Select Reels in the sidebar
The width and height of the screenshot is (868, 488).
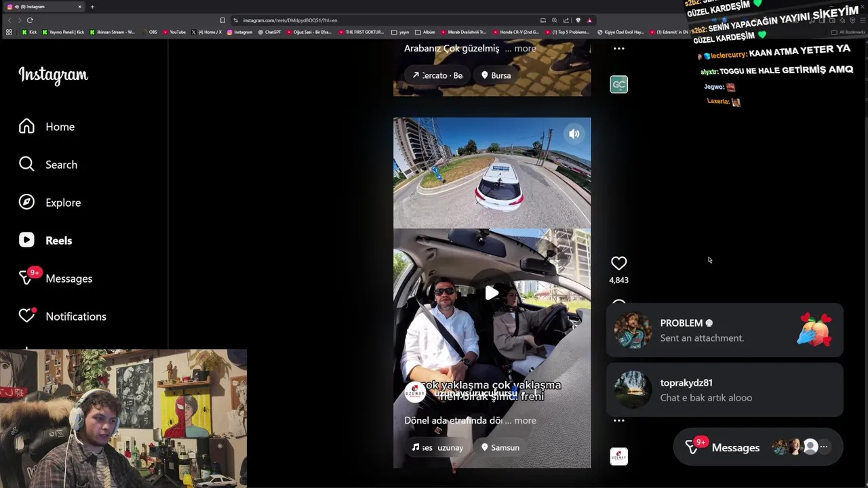[x=45, y=241]
